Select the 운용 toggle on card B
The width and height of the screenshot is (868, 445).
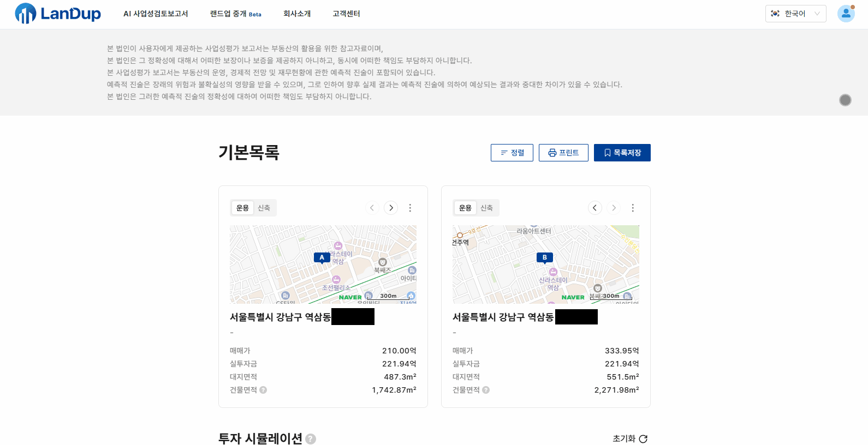click(x=465, y=208)
